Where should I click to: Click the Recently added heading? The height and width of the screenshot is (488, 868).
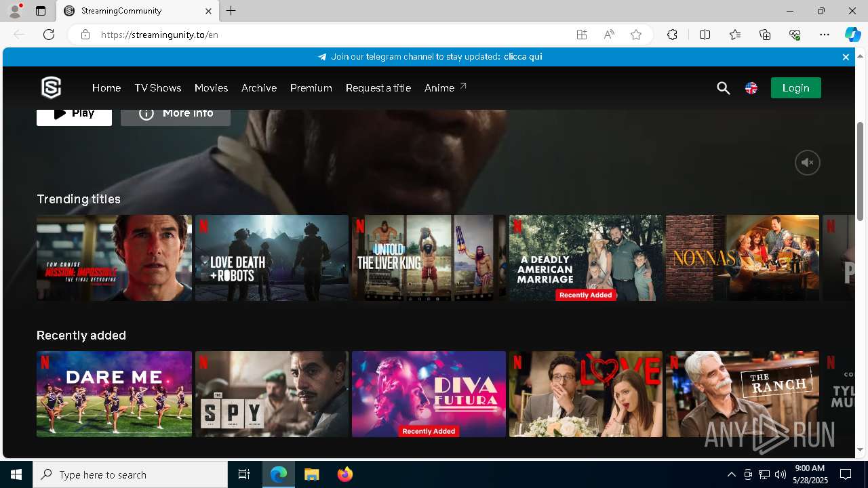tap(81, 335)
